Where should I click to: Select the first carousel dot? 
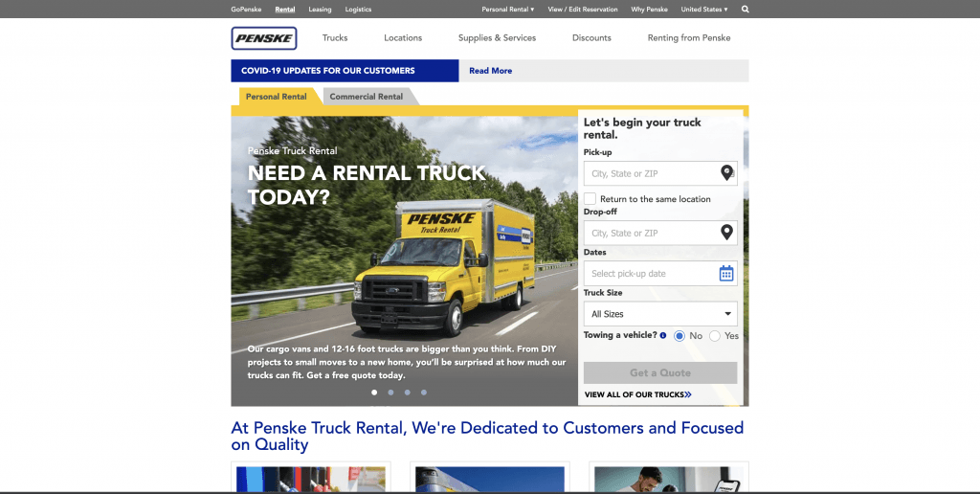(x=374, y=393)
